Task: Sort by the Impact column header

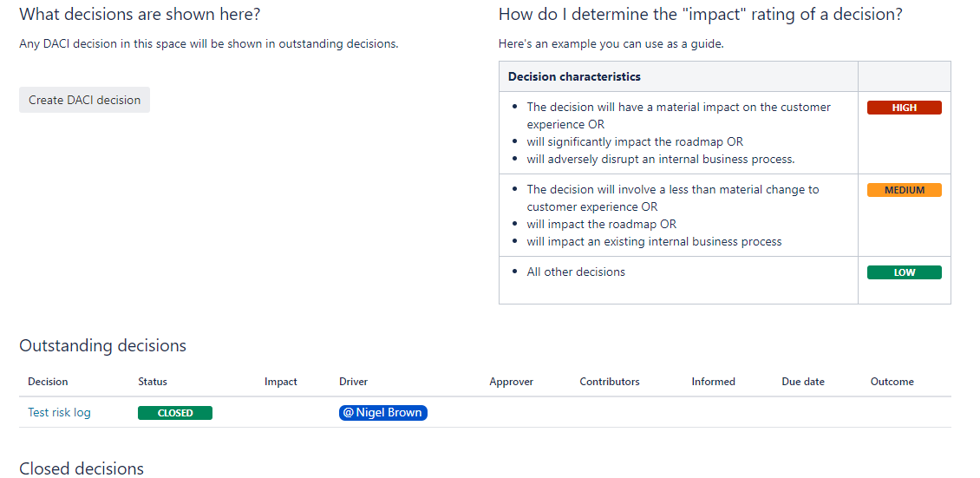Action: coord(281,382)
